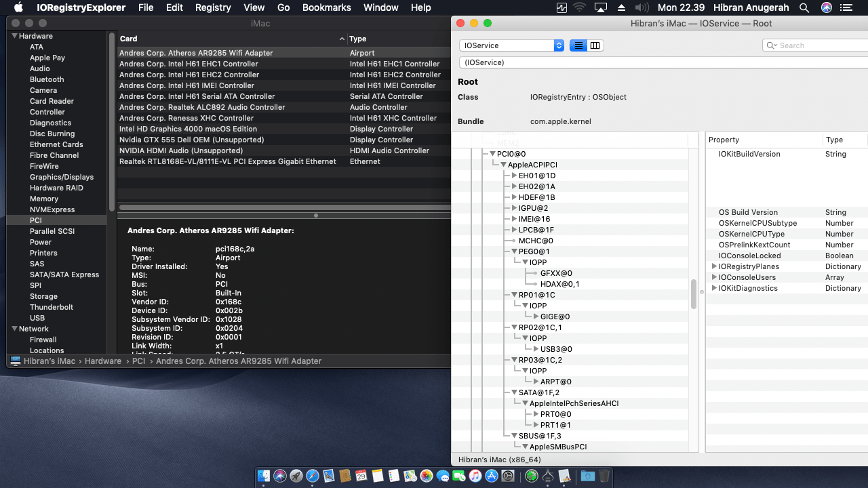Screen dimensions: 868x488
Task: Click the (IOService) path field
Action: pos(663,62)
